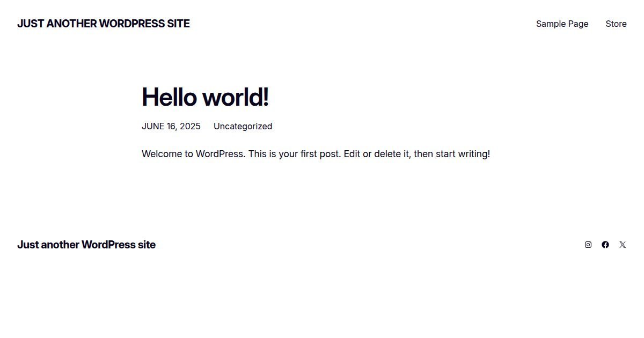Click the 'Welcome to WordPress' paragraph text
This screenshot has height=338, width=644.
click(x=316, y=154)
